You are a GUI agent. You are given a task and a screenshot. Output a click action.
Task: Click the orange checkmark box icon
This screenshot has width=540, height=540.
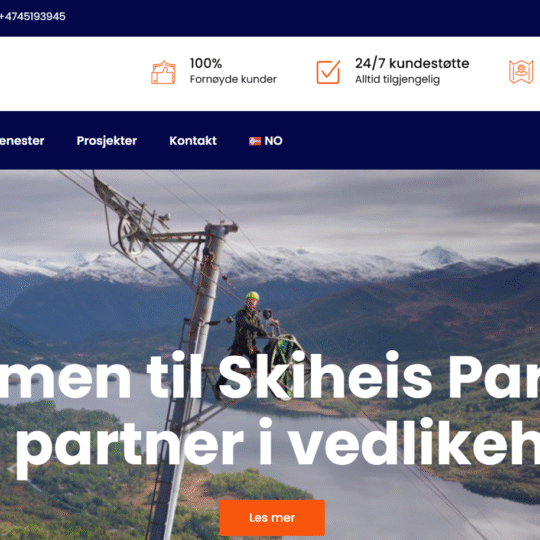[x=328, y=72]
